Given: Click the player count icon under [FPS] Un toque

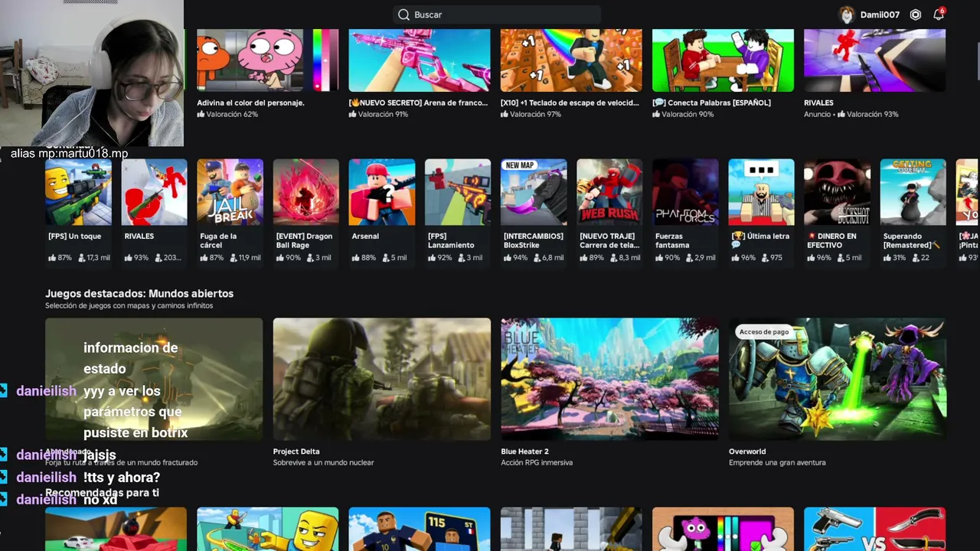Looking at the screenshot, I should (81, 258).
